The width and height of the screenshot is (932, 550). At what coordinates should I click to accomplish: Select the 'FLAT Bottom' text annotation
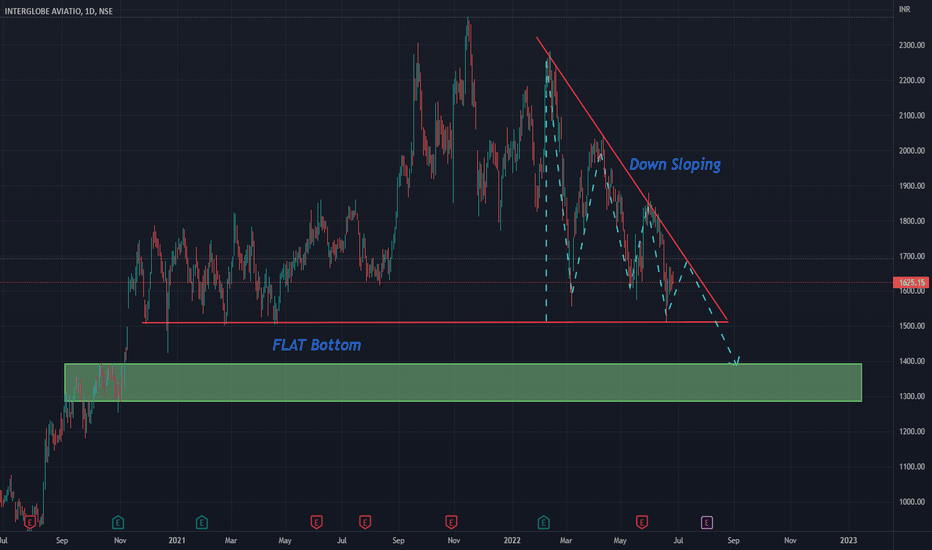(316, 345)
